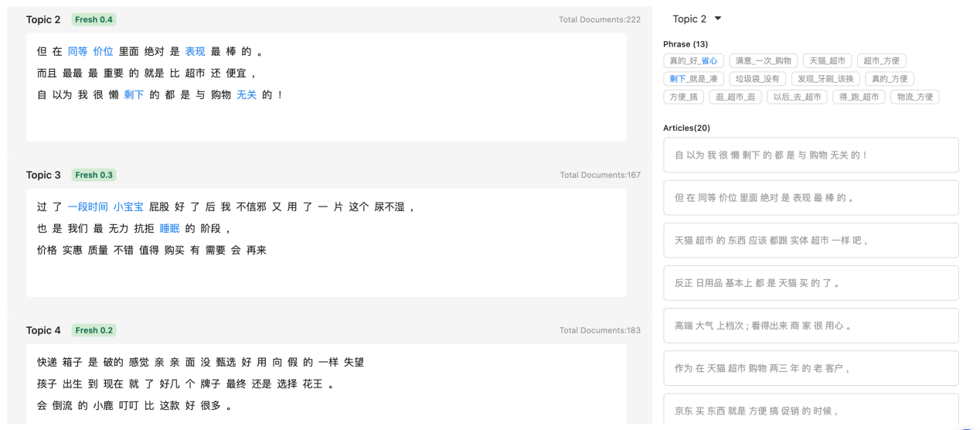Click the Fresh 0.3 badge on Topic 3
This screenshot has height=430, width=980.
(94, 175)
